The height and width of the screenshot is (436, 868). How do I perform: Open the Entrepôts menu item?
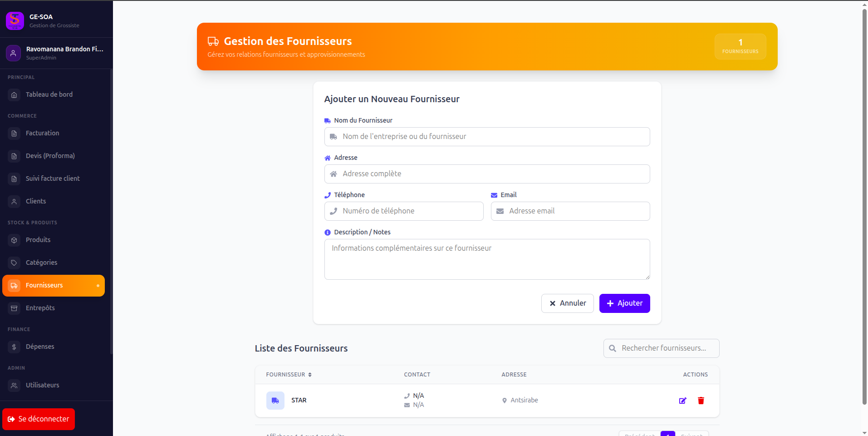tap(54, 308)
